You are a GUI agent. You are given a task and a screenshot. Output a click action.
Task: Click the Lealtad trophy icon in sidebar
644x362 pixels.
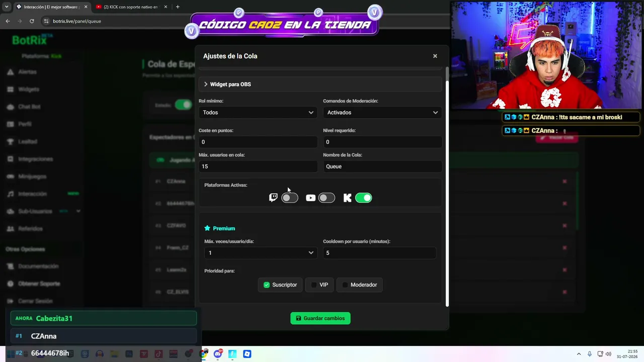point(10,142)
